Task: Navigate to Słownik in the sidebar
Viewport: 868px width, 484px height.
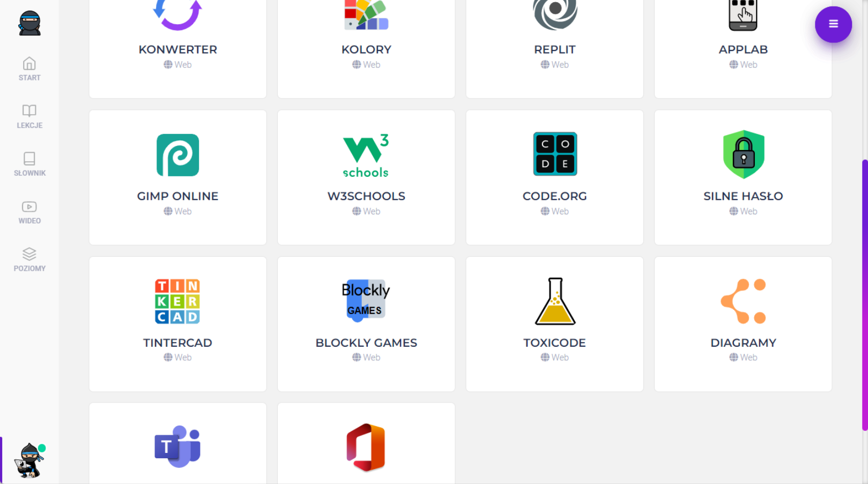Action: (x=29, y=164)
